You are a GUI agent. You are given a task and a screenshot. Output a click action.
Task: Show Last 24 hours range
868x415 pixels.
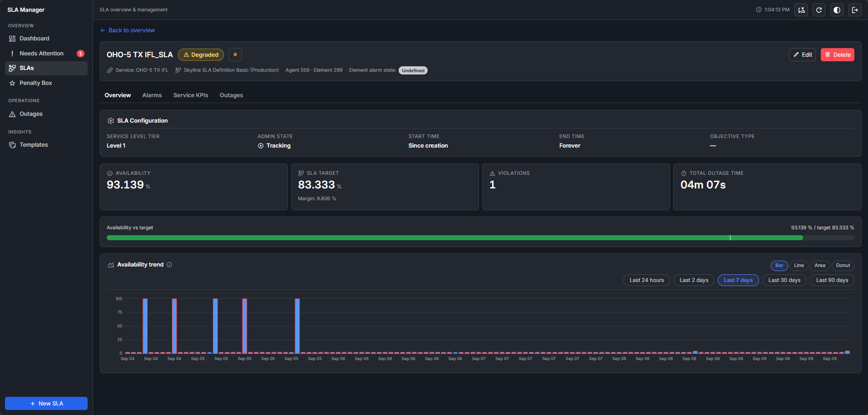coord(646,280)
